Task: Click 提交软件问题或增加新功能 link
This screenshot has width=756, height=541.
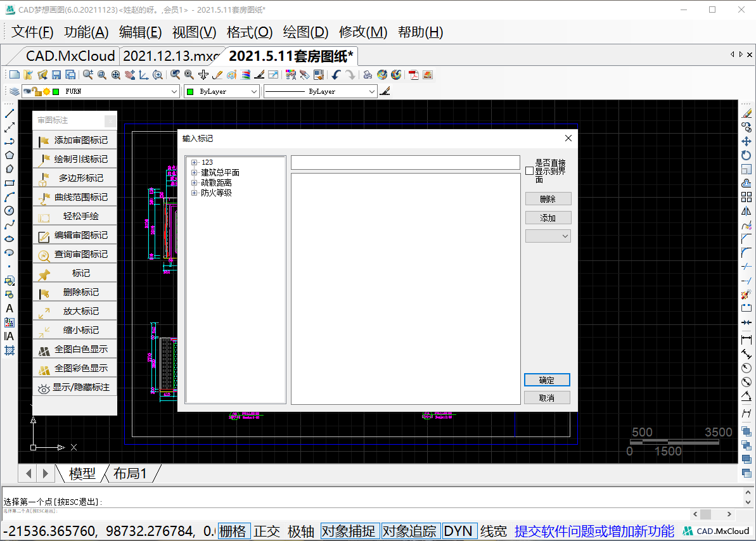Action: [594, 531]
